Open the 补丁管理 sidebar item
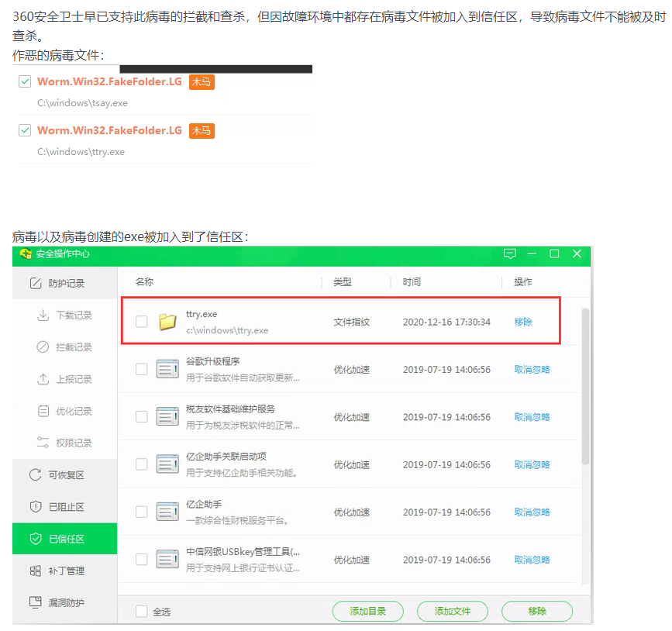672x631 pixels. point(64,571)
